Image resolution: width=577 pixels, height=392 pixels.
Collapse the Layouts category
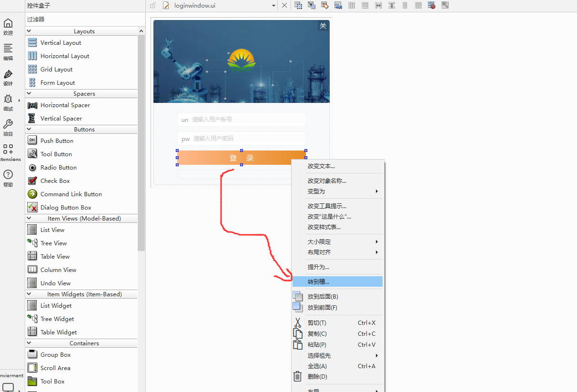[x=29, y=31]
